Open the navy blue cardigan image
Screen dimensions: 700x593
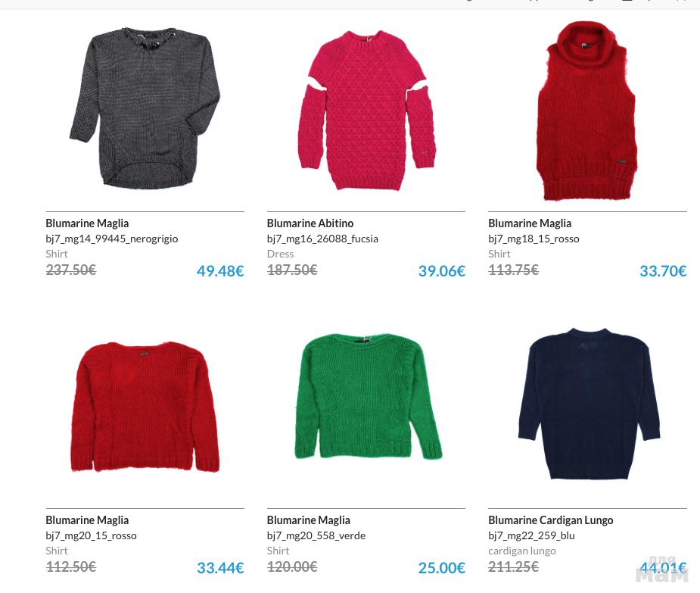(x=589, y=404)
